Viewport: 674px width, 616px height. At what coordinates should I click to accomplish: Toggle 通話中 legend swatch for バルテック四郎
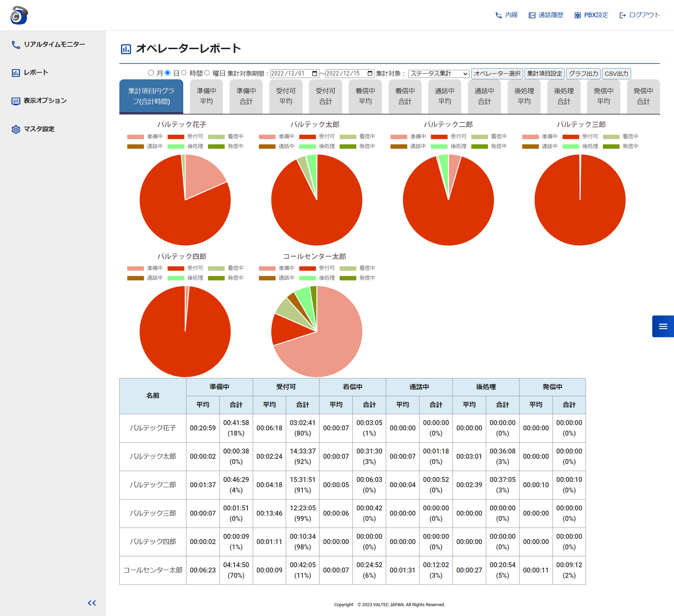[x=136, y=278]
